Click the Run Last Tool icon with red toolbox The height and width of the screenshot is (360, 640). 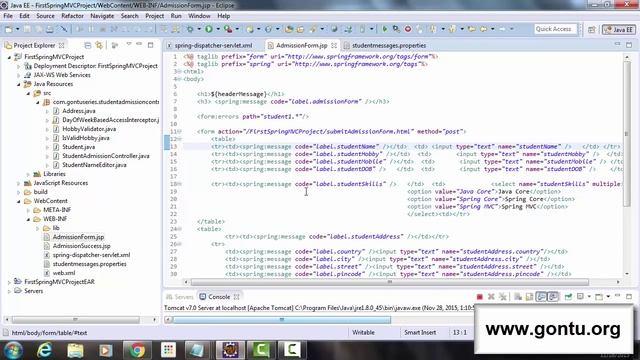(x=228, y=29)
